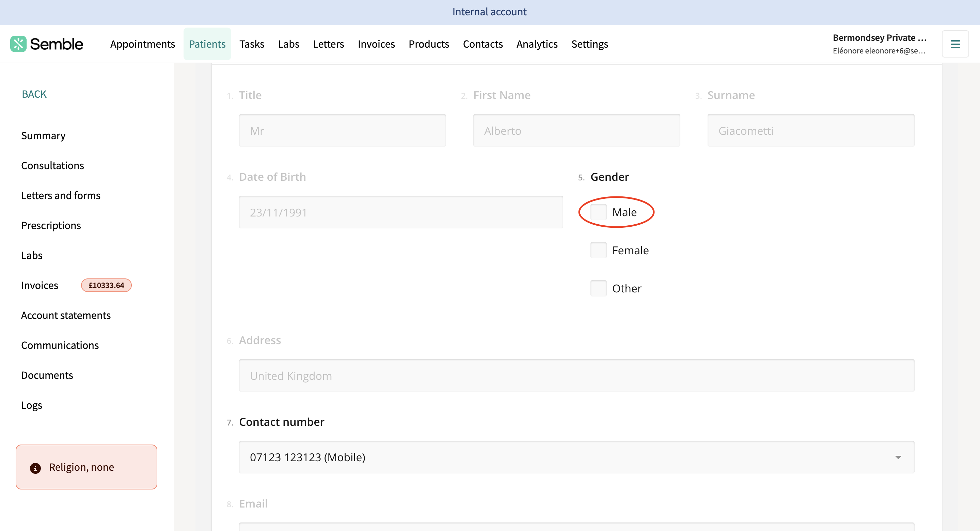Click the Address field showing United Kingdom
The width and height of the screenshot is (980, 531).
pos(576,375)
